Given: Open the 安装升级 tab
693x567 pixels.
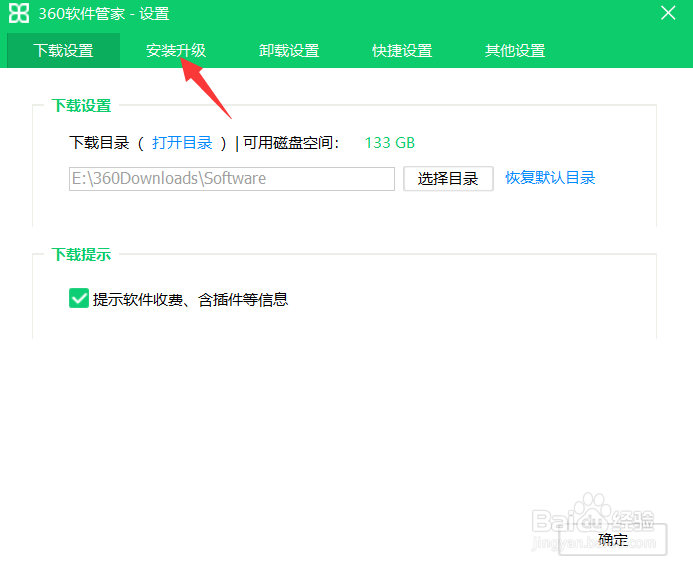Looking at the screenshot, I should coord(176,50).
